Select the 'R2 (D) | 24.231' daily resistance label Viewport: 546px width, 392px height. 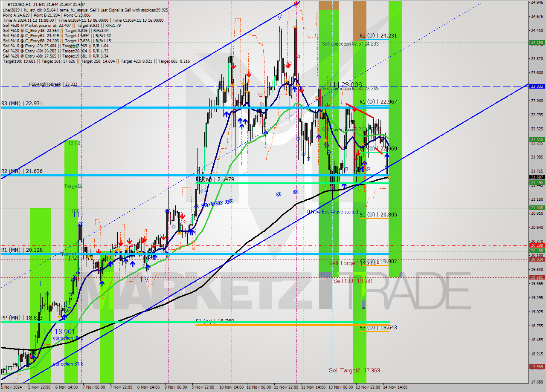[378, 36]
